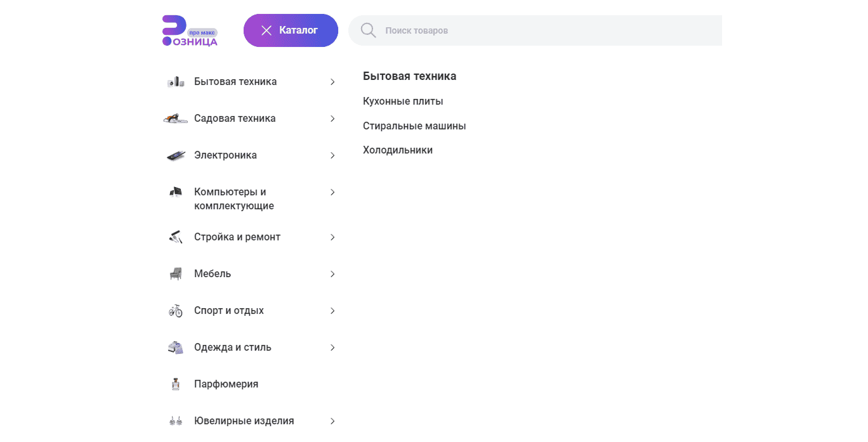Click the Электроника phone icon
This screenshot has height=442, width=868.
coord(176,155)
